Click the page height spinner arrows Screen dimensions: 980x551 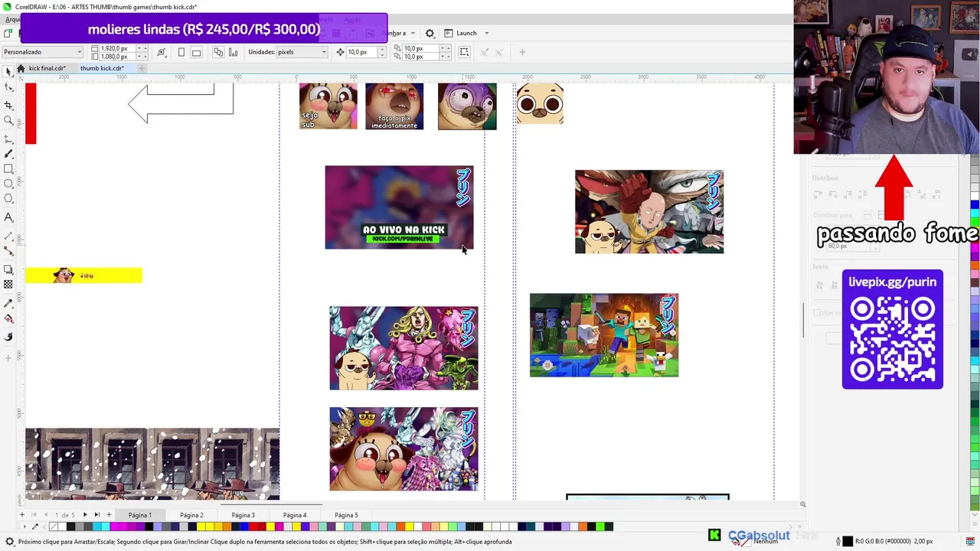(142, 57)
